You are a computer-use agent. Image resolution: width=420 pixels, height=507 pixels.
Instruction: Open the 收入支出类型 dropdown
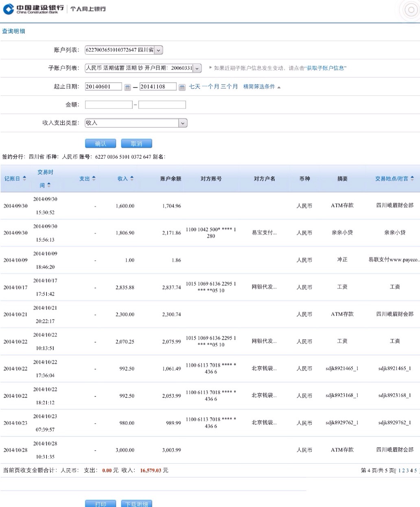point(183,123)
